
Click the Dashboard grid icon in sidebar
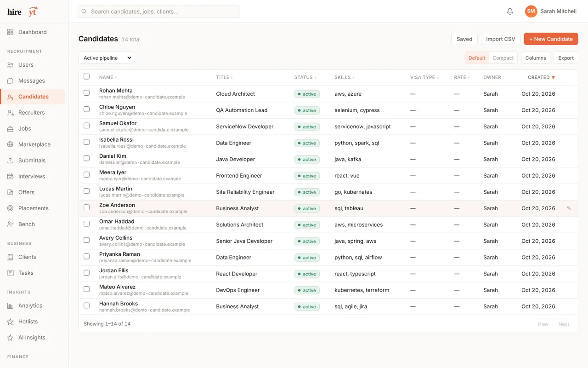click(x=10, y=32)
